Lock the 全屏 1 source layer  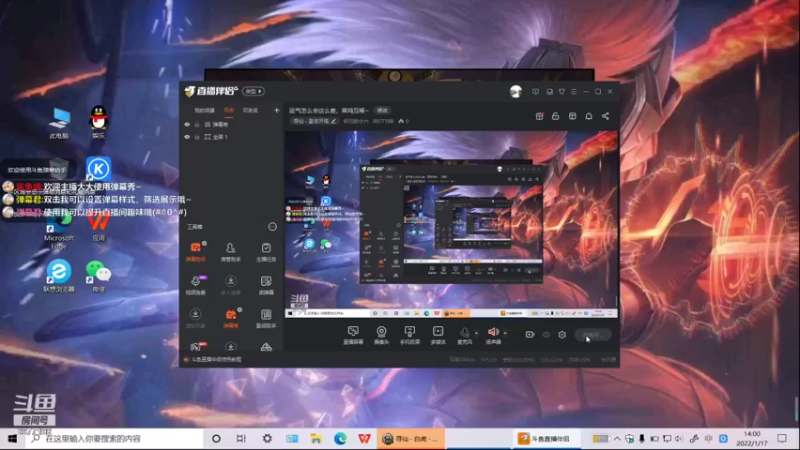pyautogui.click(x=197, y=137)
